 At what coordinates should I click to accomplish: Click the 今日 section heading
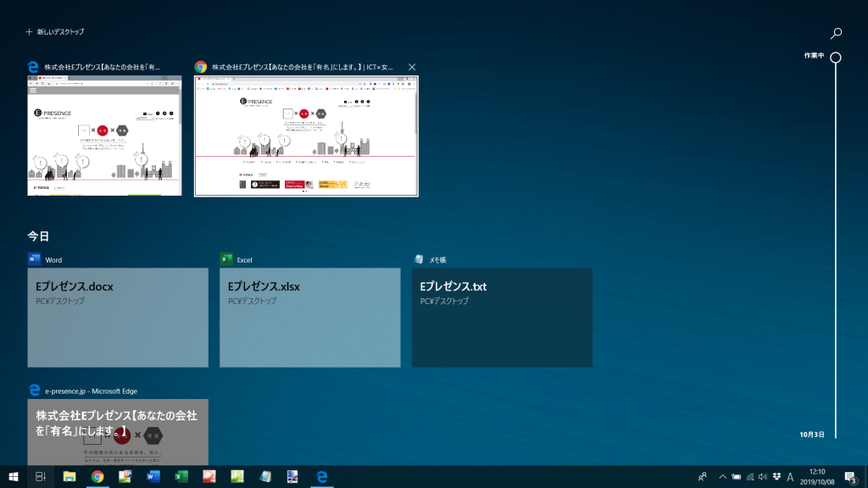38,236
